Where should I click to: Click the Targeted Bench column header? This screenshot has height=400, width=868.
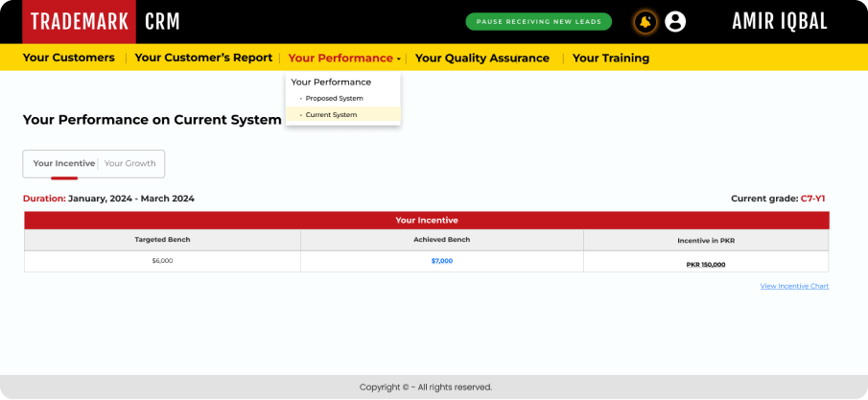[x=162, y=239]
